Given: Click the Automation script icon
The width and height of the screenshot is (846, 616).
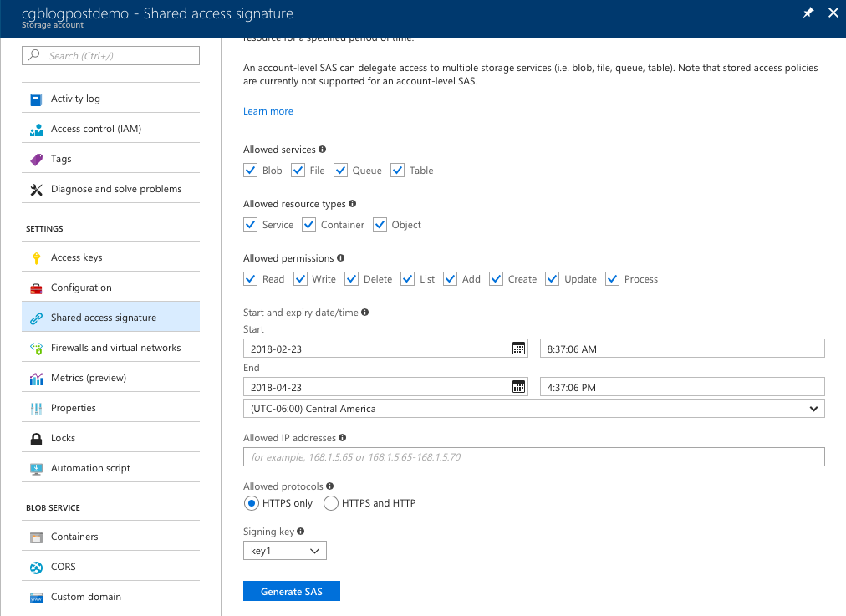Looking at the screenshot, I should click(36, 469).
